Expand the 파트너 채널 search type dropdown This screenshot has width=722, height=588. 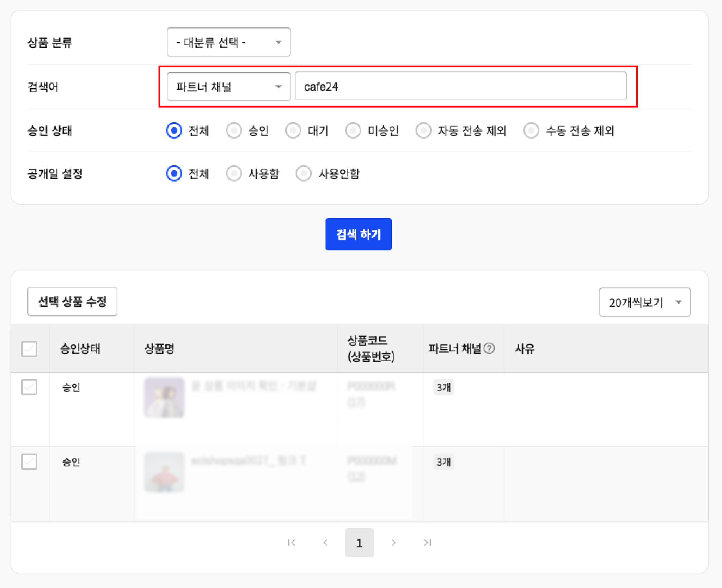coord(228,86)
